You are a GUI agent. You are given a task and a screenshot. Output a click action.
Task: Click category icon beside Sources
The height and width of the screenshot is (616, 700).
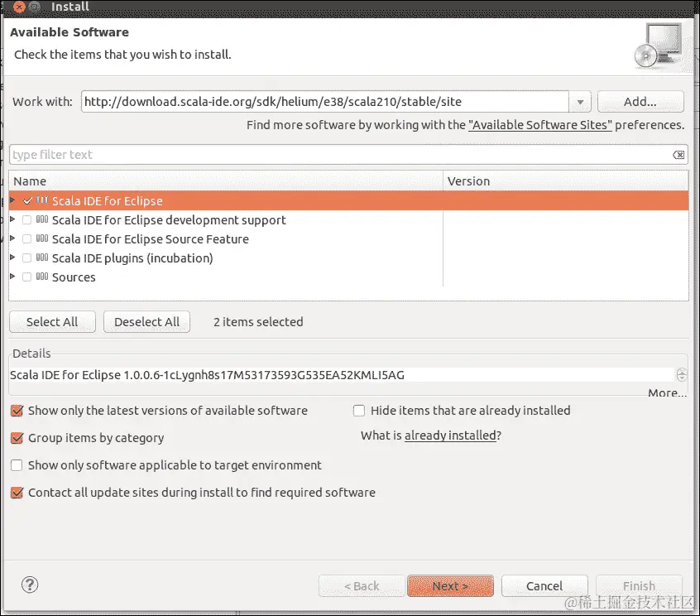42,277
